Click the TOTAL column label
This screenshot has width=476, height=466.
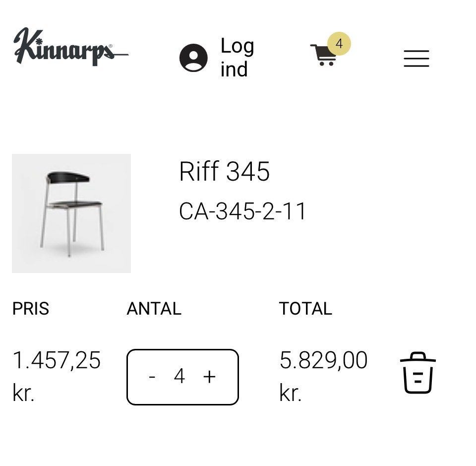pos(305,309)
